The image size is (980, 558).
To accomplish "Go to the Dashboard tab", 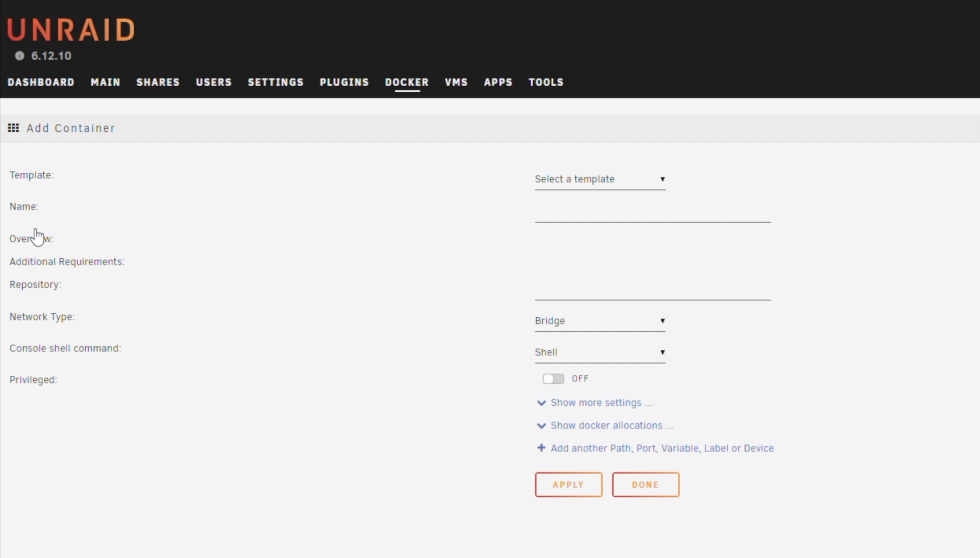I will coord(41,82).
